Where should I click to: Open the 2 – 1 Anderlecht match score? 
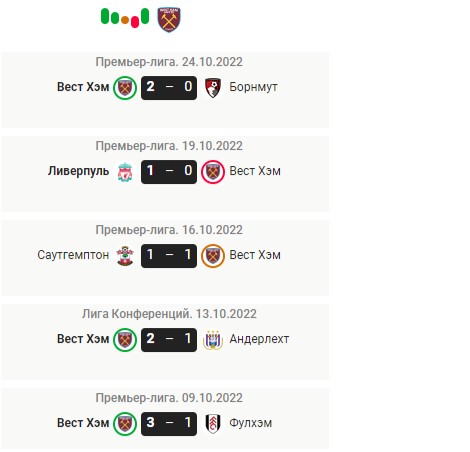tap(169, 340)
